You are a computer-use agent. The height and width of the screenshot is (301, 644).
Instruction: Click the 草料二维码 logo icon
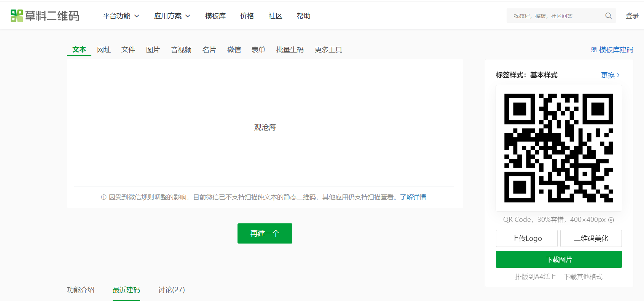(17, 16)
